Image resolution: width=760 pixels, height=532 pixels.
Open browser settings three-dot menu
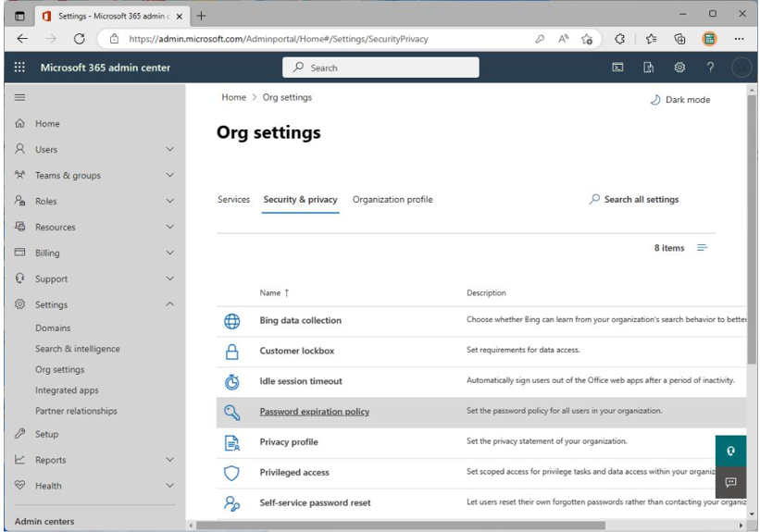pos(739,39)
